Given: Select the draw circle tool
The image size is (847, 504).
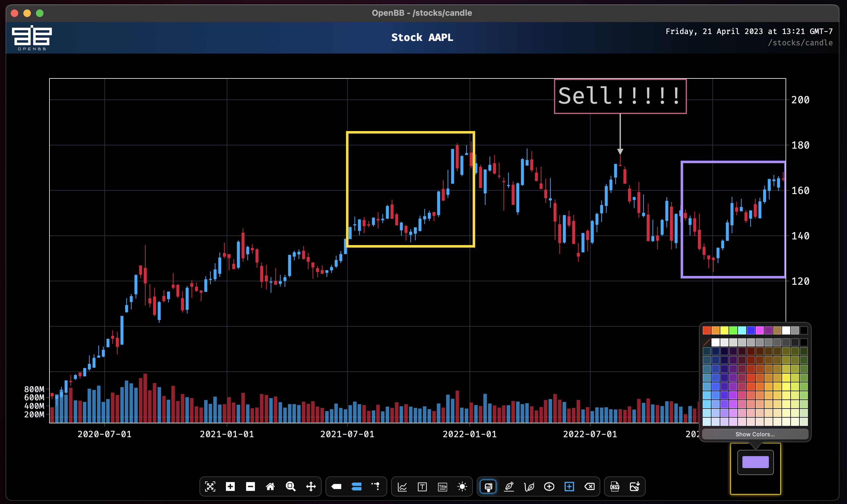Looking at the screenshot, I should [549, 486].
